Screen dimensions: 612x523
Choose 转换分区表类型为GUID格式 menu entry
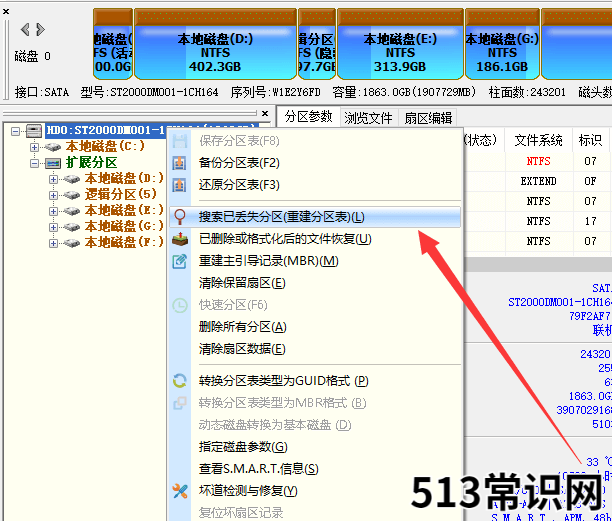[x=315, y=381]
